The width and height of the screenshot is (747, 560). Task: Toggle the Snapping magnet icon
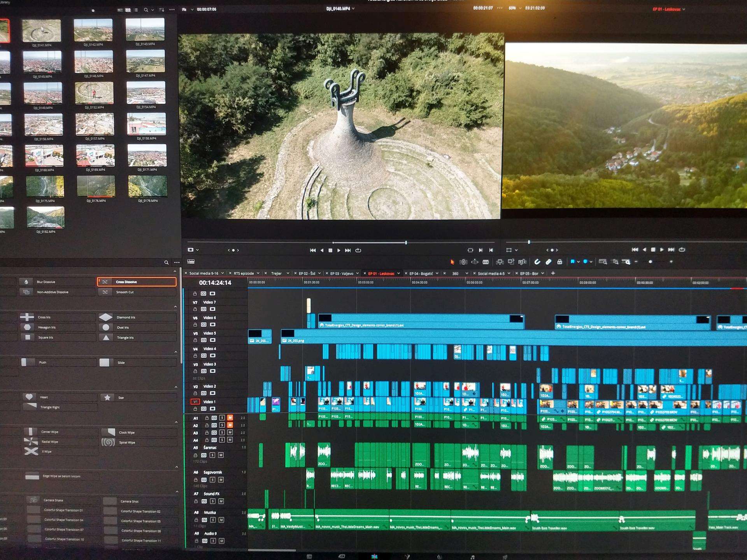coord(537,262)
